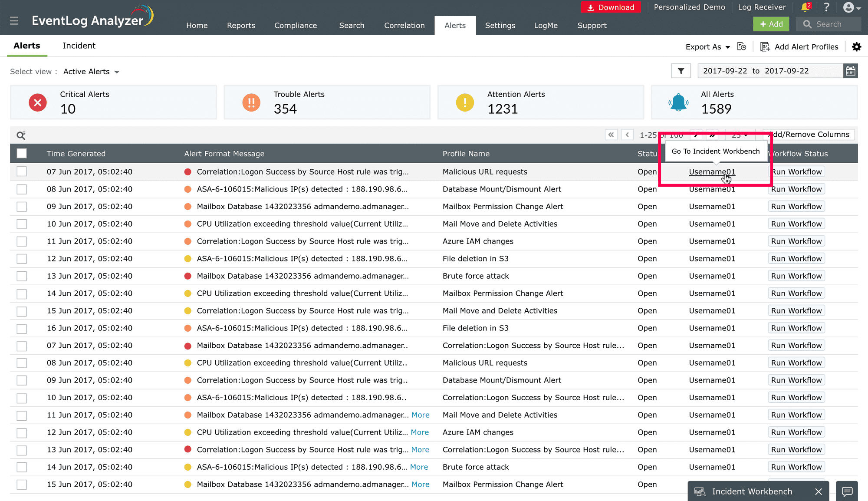
Task: Expand the Active Alerts view dropdown
Action: pos(92,72)
